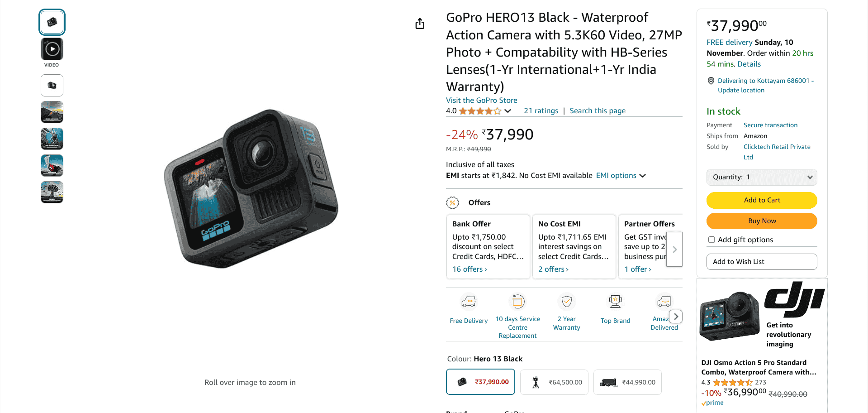Expand star ratings breakdown arrow
Screen dimensions: 868x413
tap(508, 111)
